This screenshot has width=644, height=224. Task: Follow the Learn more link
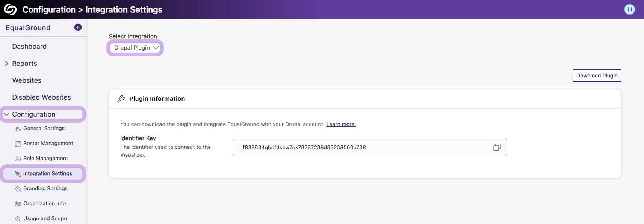click(341, 124)
